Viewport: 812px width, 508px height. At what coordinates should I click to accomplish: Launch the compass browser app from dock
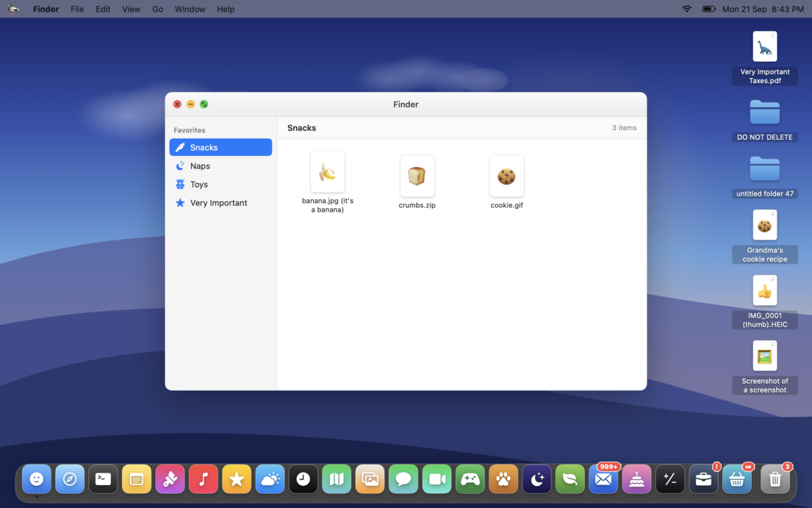click(x=70, y=479)
